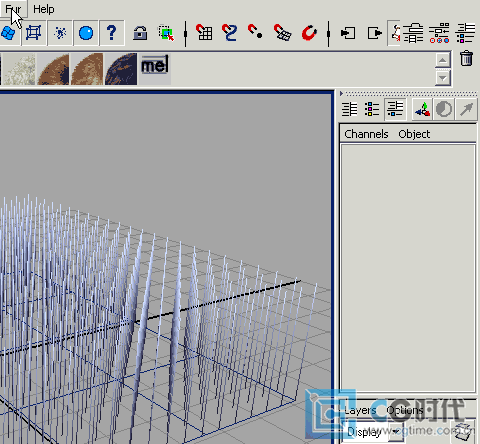Show channel box and layer editor layout
Image resolution: width=480 pixels, height=444 pixels.
pyautogui.click(x=395, y=109)
